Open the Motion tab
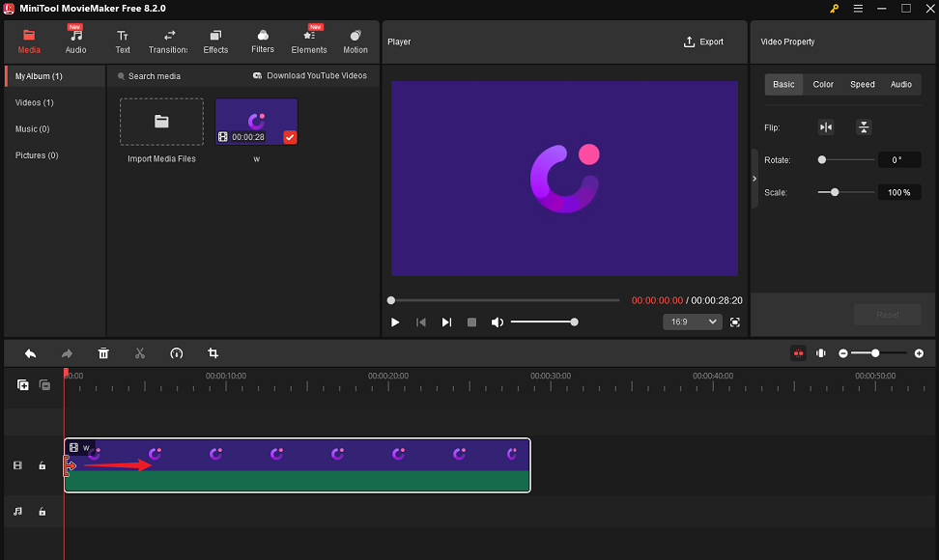The width and height of the screenshot is (939, 560). (x=356, y=42)
